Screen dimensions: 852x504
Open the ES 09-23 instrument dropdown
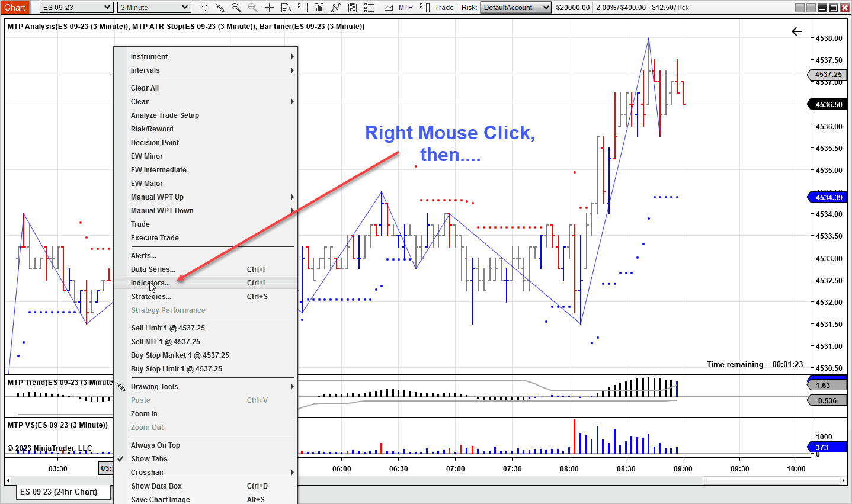pyautogui.click(x=76, y=8)
